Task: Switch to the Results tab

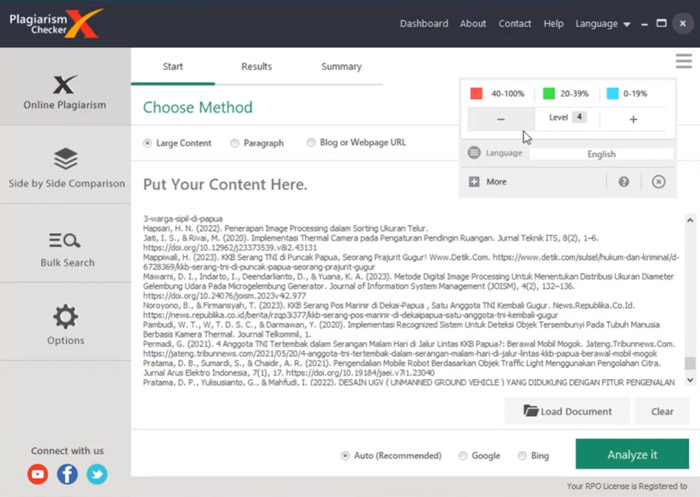Action: (256, 67)
